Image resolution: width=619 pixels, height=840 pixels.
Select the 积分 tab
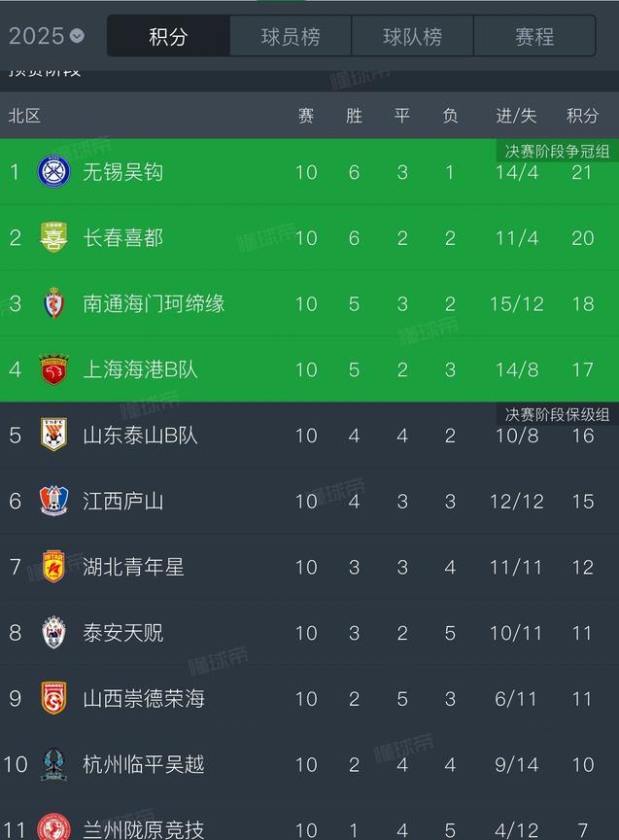pos(168,36)
